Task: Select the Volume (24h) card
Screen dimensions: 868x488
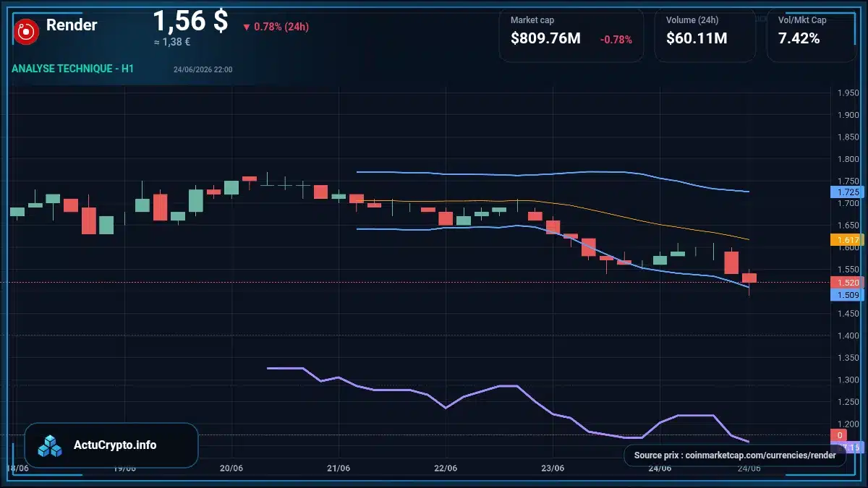Action: tap(705, 34)
